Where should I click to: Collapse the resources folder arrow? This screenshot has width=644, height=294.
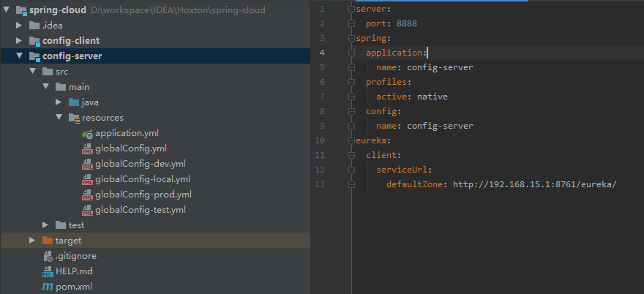coord(59,118)
